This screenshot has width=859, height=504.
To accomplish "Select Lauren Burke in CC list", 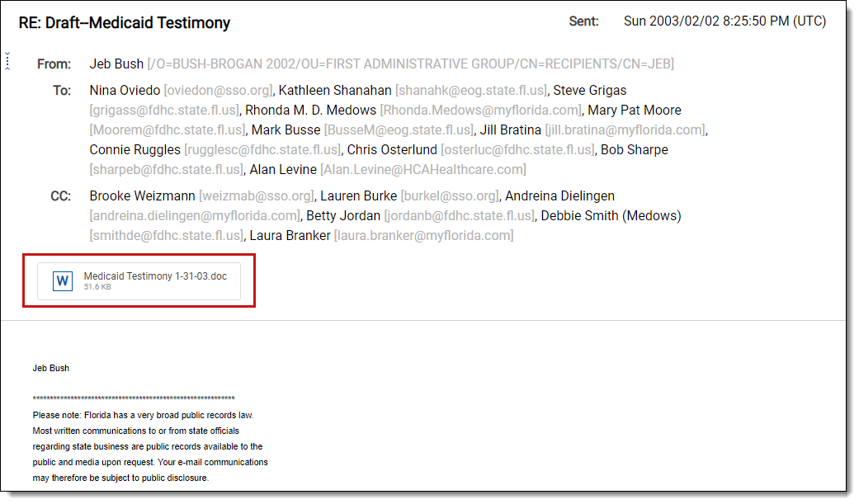I will (x=358, y=195).
